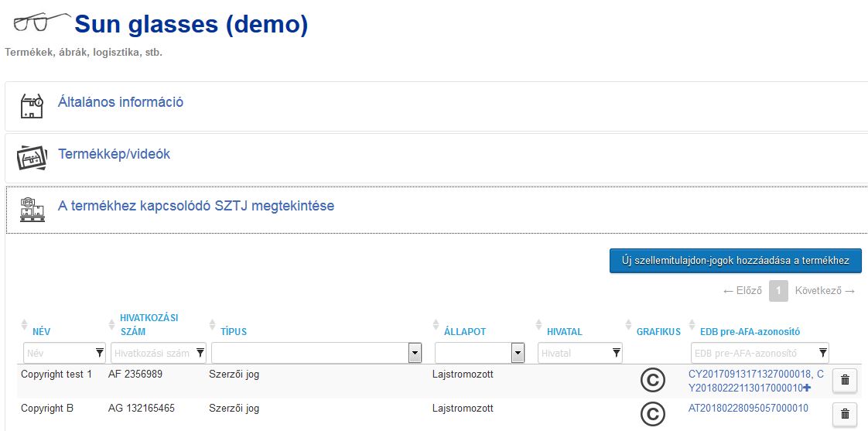Screen dimensions: 868x431
Task: Click the EDB pre-AFA-azonosító filter input
Action: [x=760, y=353]
